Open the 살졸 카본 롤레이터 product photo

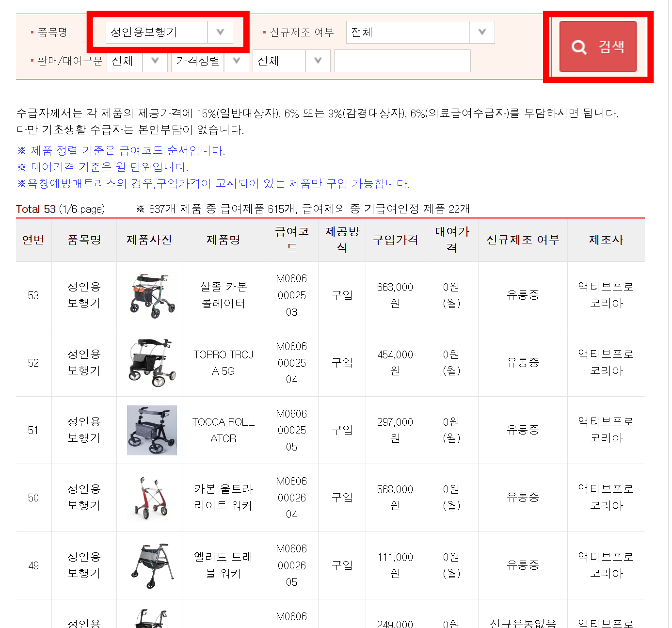coord(152,295)
